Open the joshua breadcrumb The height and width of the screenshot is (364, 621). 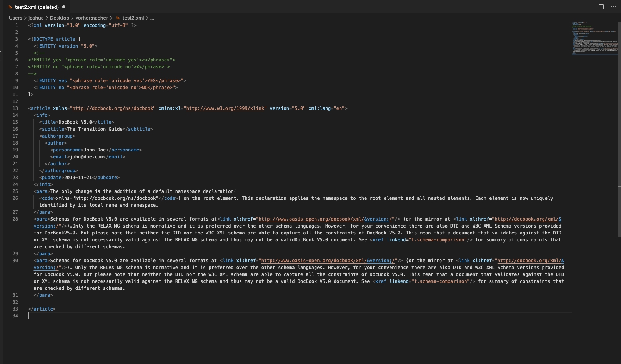pyautogui.click(x=36, y=18)
